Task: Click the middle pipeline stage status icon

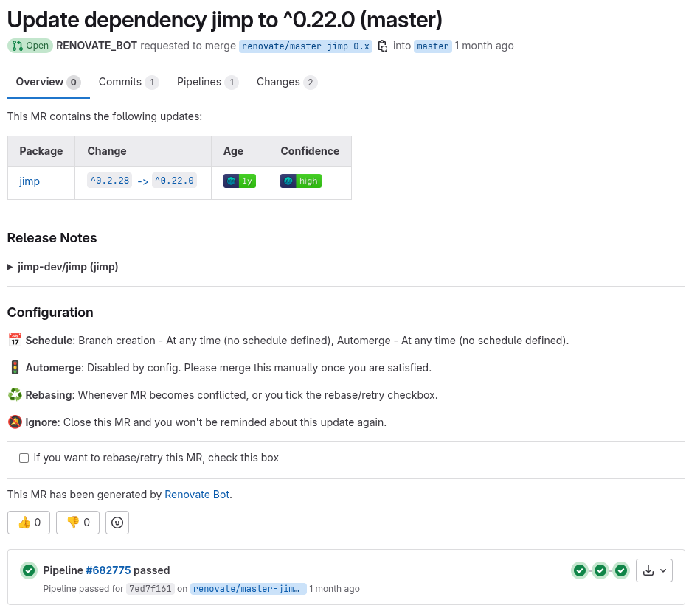Action: [600, 570]
